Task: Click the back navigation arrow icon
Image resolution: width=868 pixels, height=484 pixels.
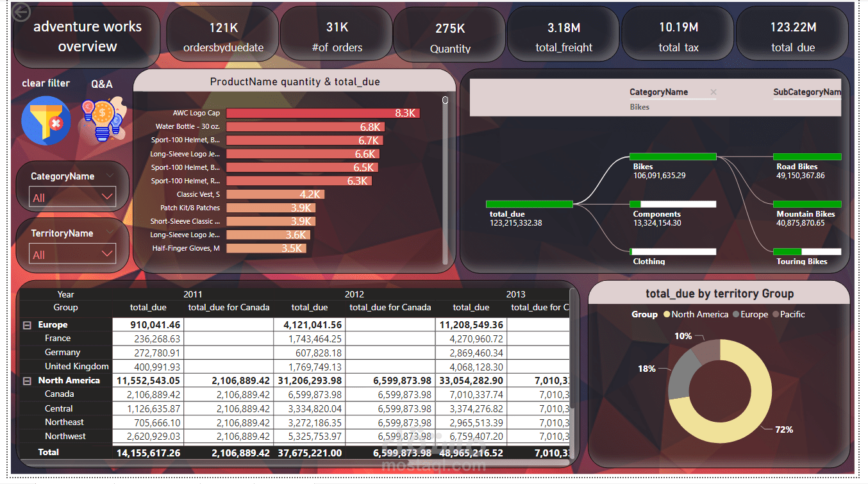Action: (21, 11)
